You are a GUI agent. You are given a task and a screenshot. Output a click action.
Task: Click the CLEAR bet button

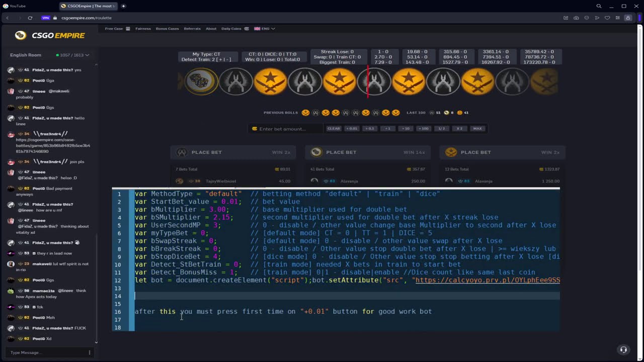click(x=334, y=129)
